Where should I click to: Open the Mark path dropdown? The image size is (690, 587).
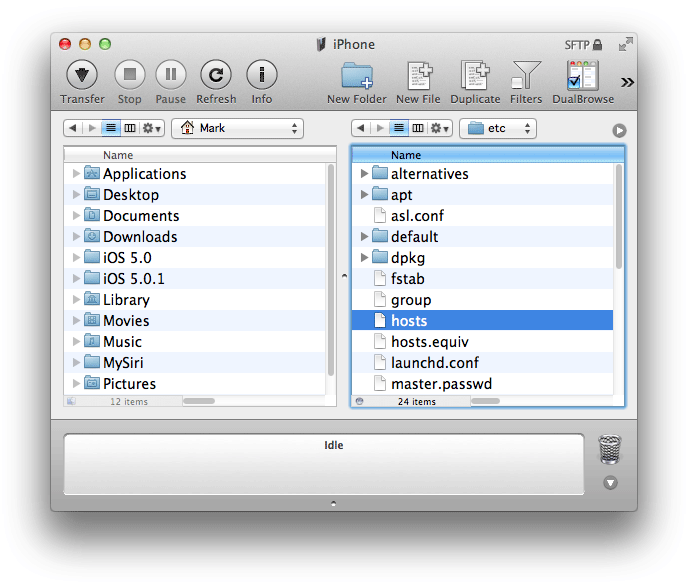pos(237,128)
